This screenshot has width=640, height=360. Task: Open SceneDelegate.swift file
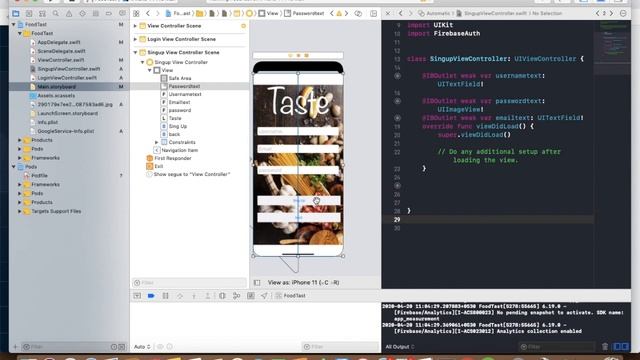61,51
